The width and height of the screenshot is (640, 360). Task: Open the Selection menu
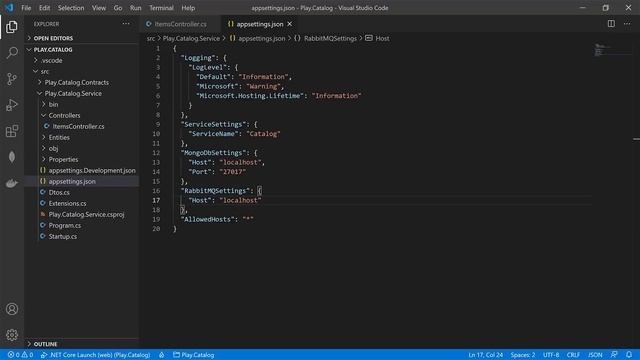[71, 8]
